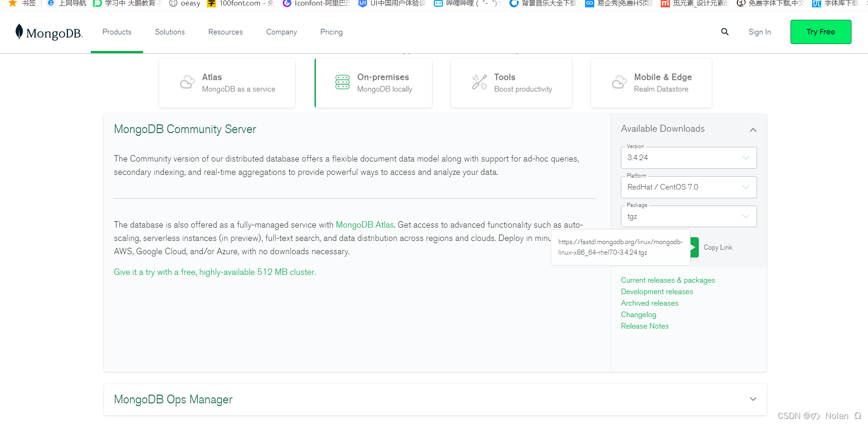Click the Tools wrench icon
The width and height of the screenshot is (868, 424).
pyautogui.click(x=480, y=82)
